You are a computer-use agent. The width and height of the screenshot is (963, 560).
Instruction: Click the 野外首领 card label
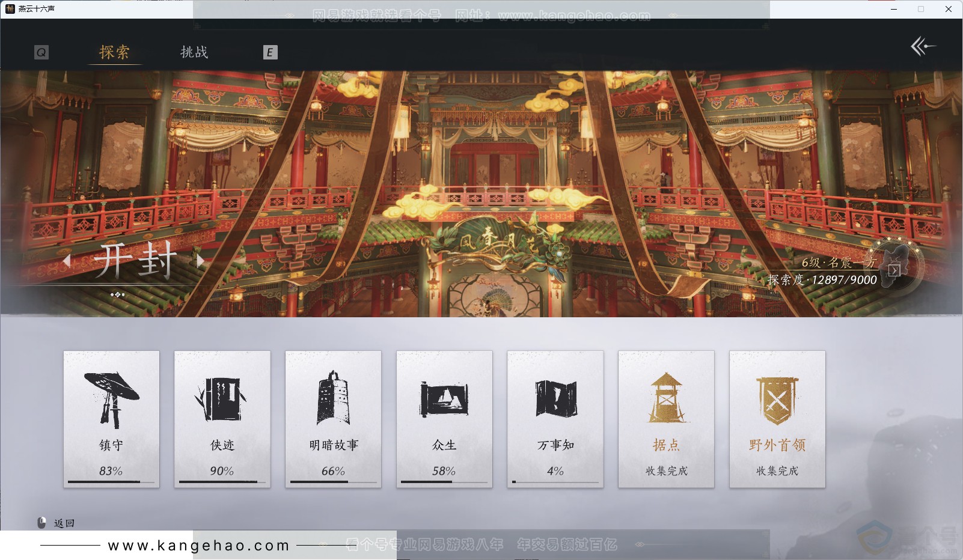pyautogui.click(x=777, y=445)
